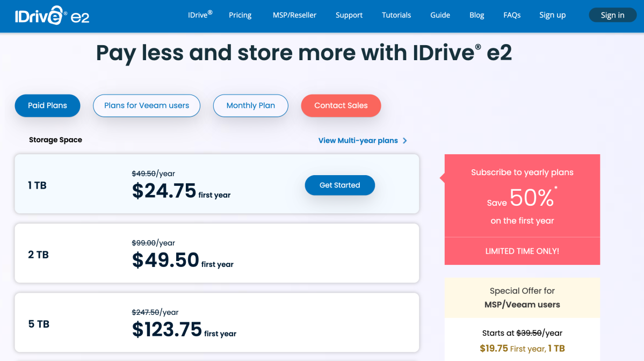Click the Contact Sales button
Viewport: 644px width, 361px height.
point(341,105)
